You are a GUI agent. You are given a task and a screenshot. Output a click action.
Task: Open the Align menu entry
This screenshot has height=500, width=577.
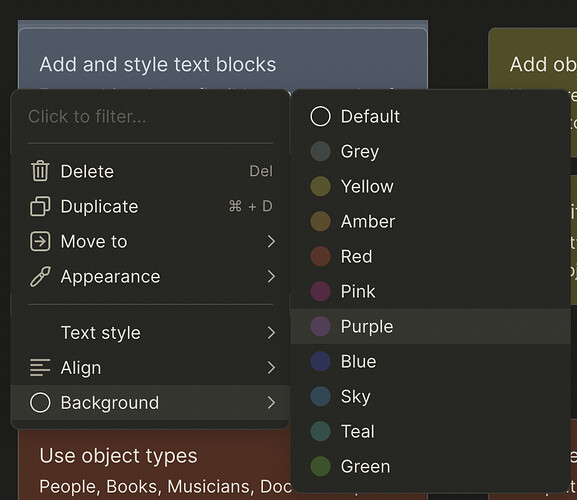pos(150,368)
